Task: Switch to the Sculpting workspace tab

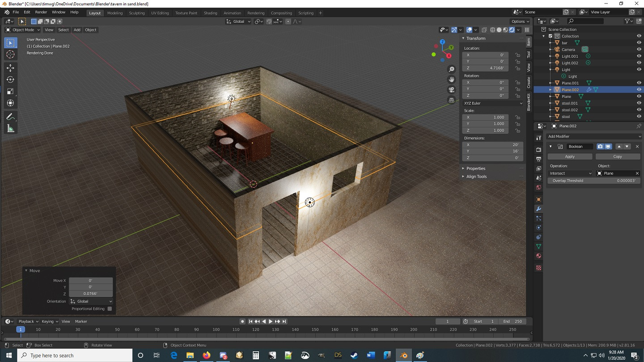Action: (x=137, y=13)
